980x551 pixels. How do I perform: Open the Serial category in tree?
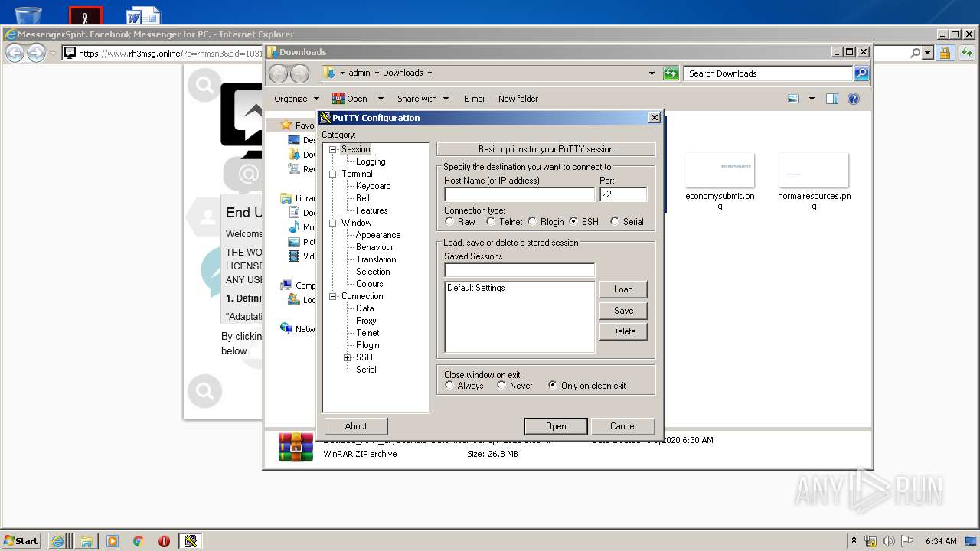pos(366,370)
